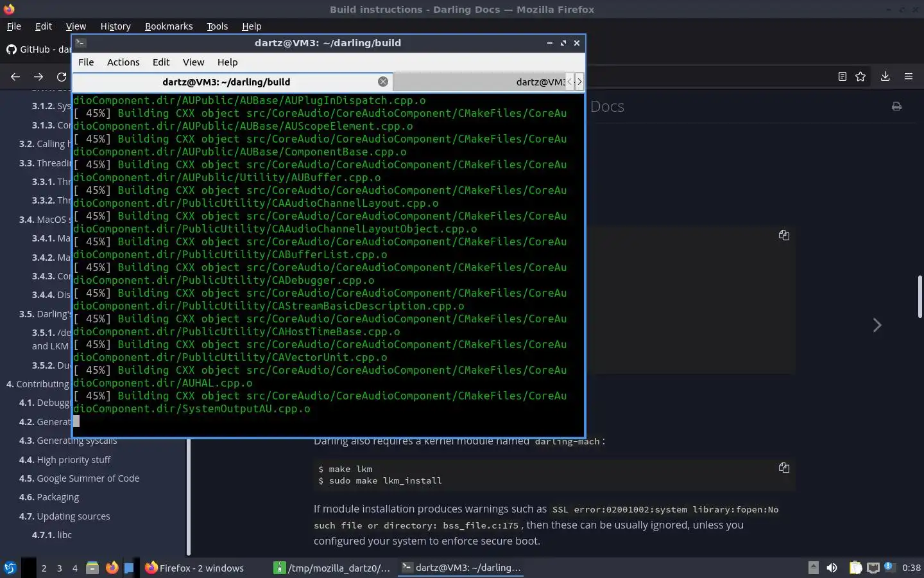
Task: Open 3.4 MacOS sidebar chapter
Action: (45, 220)
